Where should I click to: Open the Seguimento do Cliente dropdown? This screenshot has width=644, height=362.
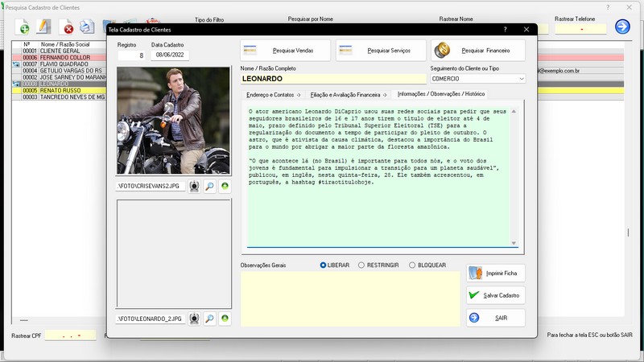[x=521, y=78]
